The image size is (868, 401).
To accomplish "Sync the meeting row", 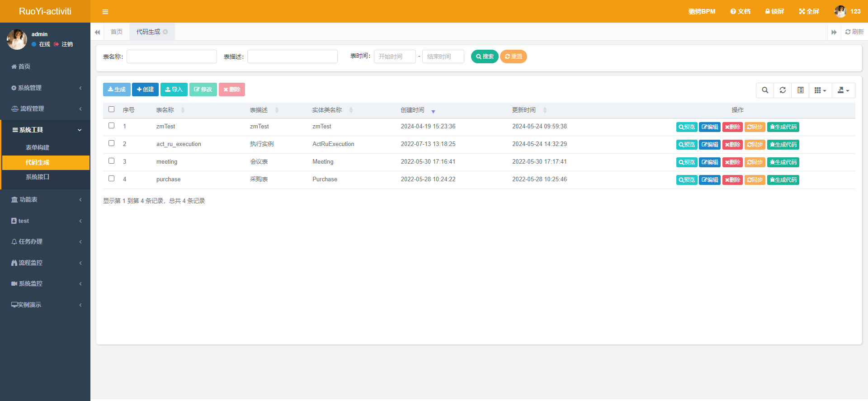I will 755,162.
